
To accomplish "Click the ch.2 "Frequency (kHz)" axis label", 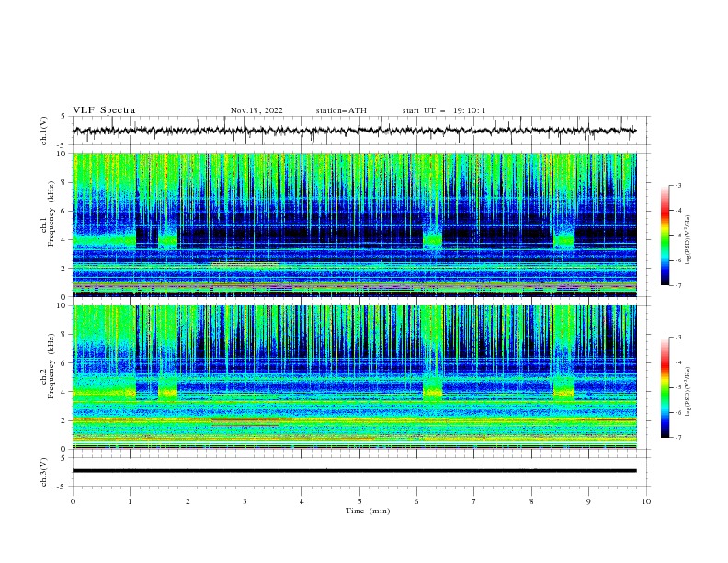I will point(51,366).
